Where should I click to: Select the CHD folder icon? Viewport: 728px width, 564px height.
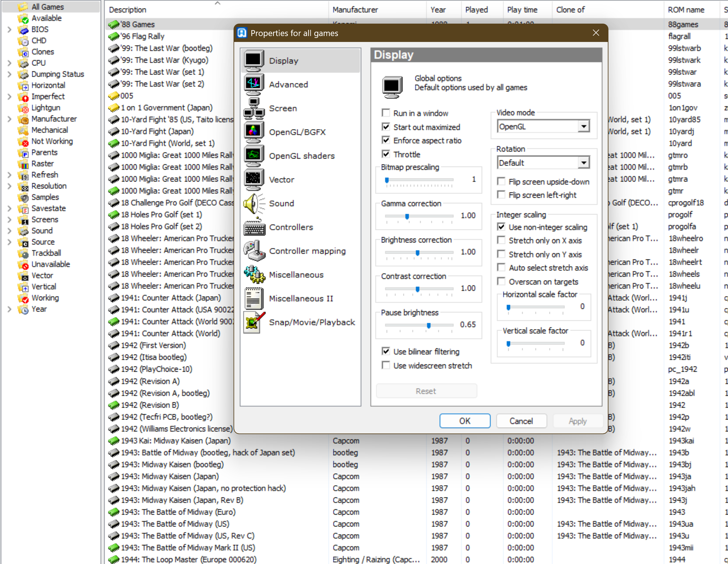tap(23, 41)
